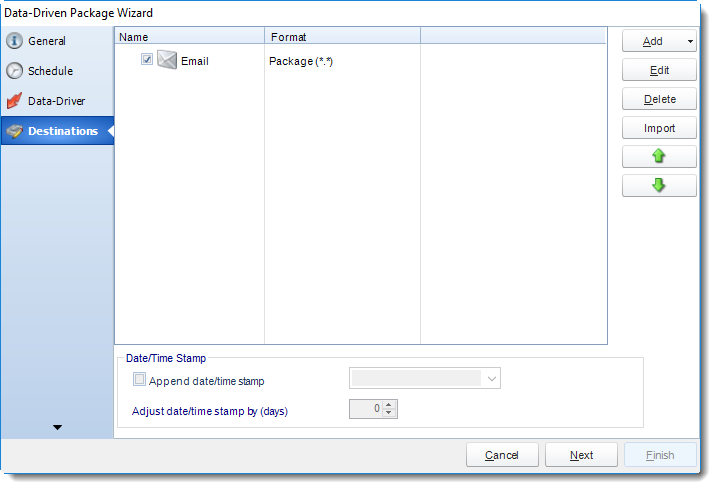Screen dimensions: 716x489
Task: Open the Add button dropdown arrow
Action: 690,41
